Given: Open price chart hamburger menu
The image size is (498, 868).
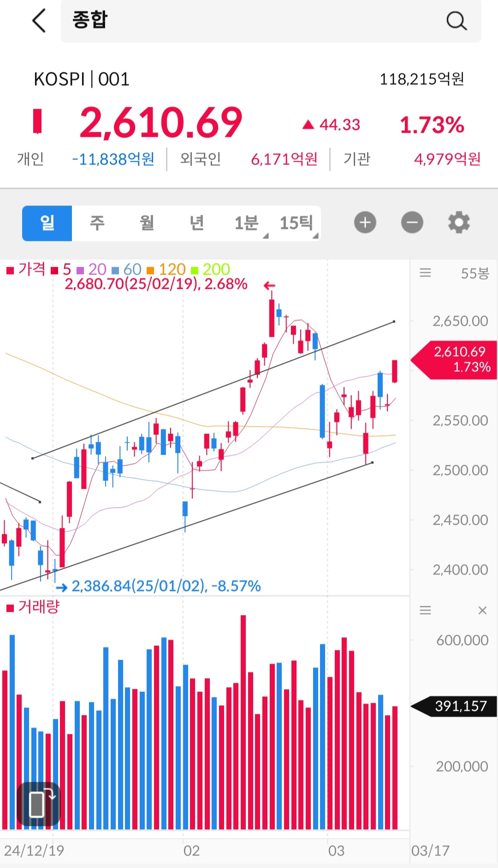Looking at the screenshot, I should pyautogui.click(x=425, y=273).
